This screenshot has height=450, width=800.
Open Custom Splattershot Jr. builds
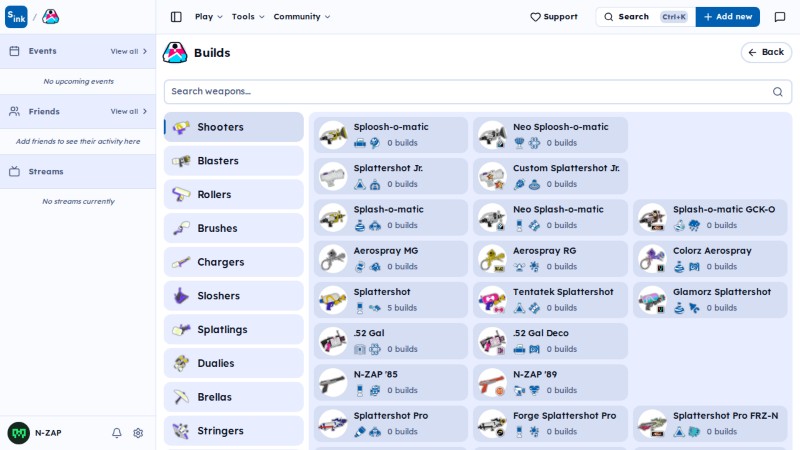tap(550, 176)
